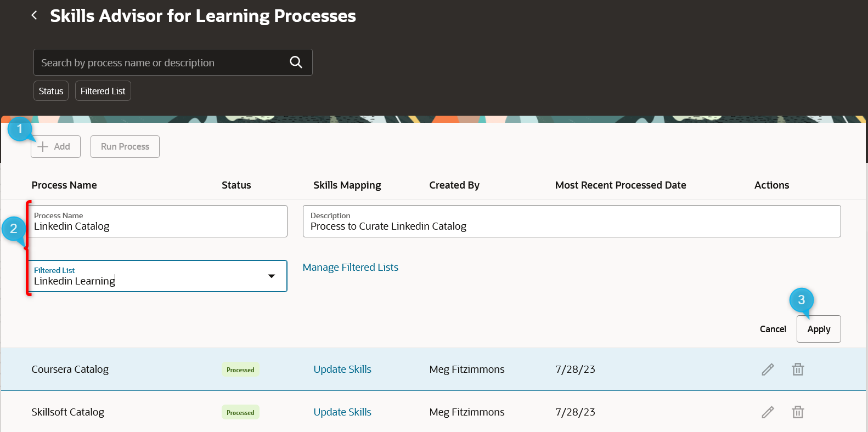Open the Manage Filtered Lists link
Screen dimensions: 868x432
coord(351,268)
